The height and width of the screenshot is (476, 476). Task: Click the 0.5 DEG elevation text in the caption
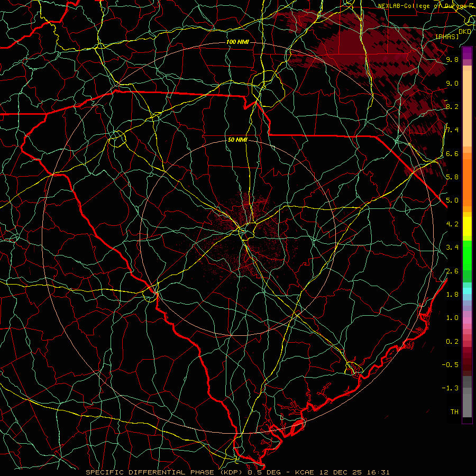click(x=265, y=472)
